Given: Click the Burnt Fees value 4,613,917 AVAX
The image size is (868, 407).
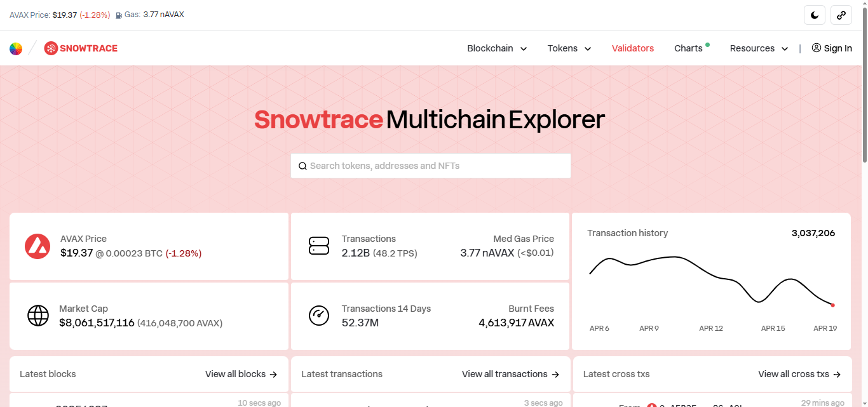Looking at the screenshot, I should [x=516, y=323].
